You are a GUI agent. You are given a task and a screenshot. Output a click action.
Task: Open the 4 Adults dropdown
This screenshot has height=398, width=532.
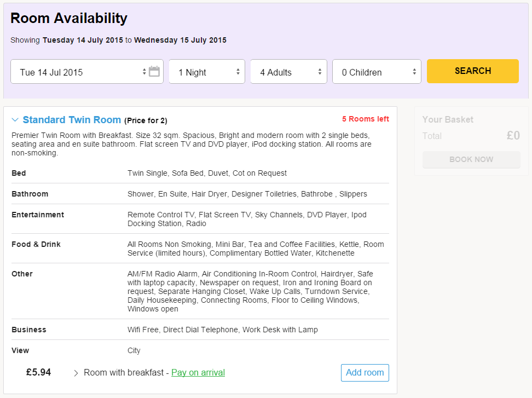289,72
